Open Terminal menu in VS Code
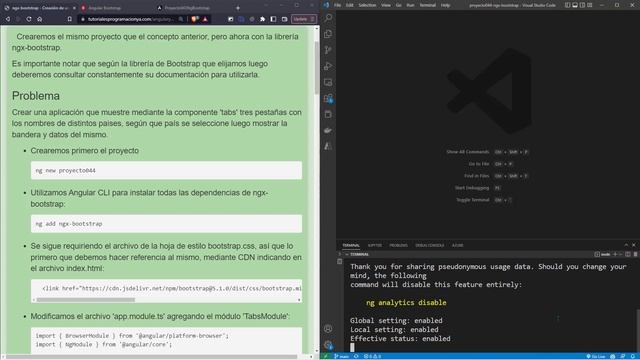Screen dimensions: 640x360 [427, 5]
